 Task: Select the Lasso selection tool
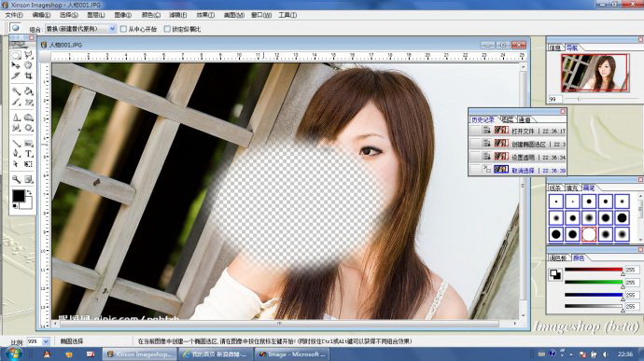(x=28, y=55)
